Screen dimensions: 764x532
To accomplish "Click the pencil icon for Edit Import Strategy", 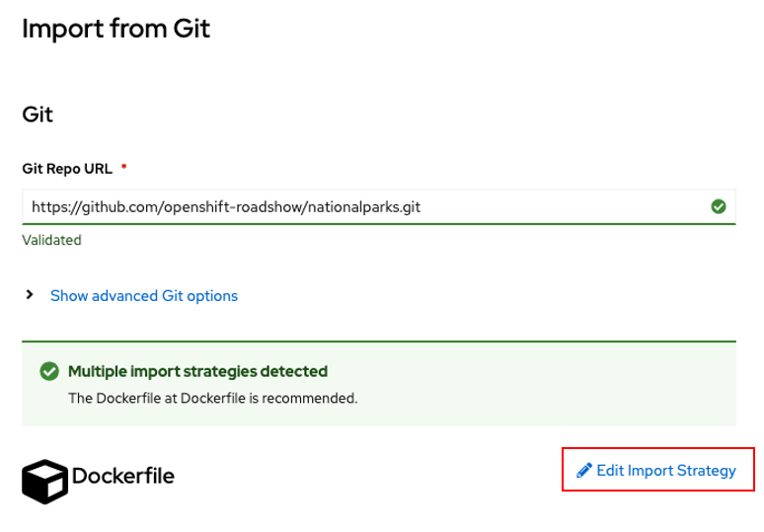I will 583,470.
